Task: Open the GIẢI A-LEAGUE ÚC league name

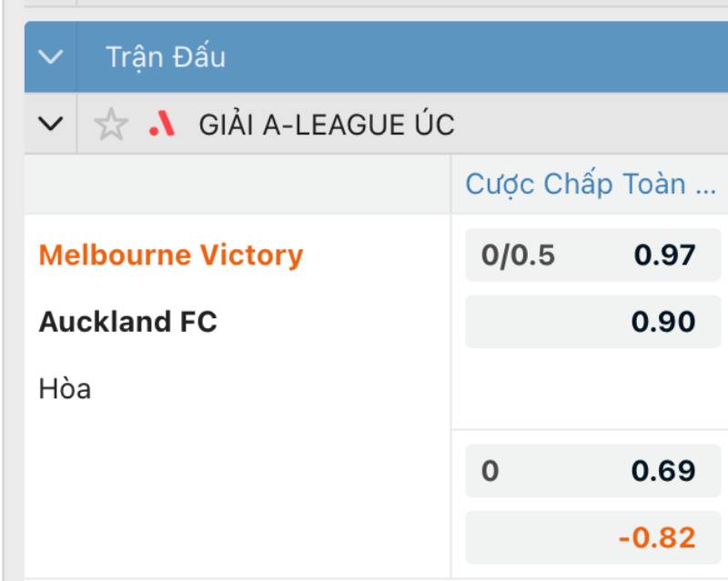Action: [327, 125]
